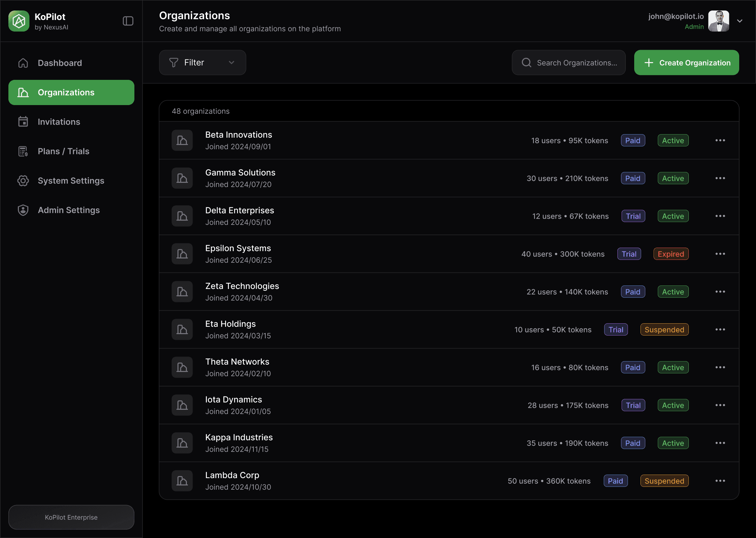Click the Beta Innovations building icon

[x=182, y=140]
